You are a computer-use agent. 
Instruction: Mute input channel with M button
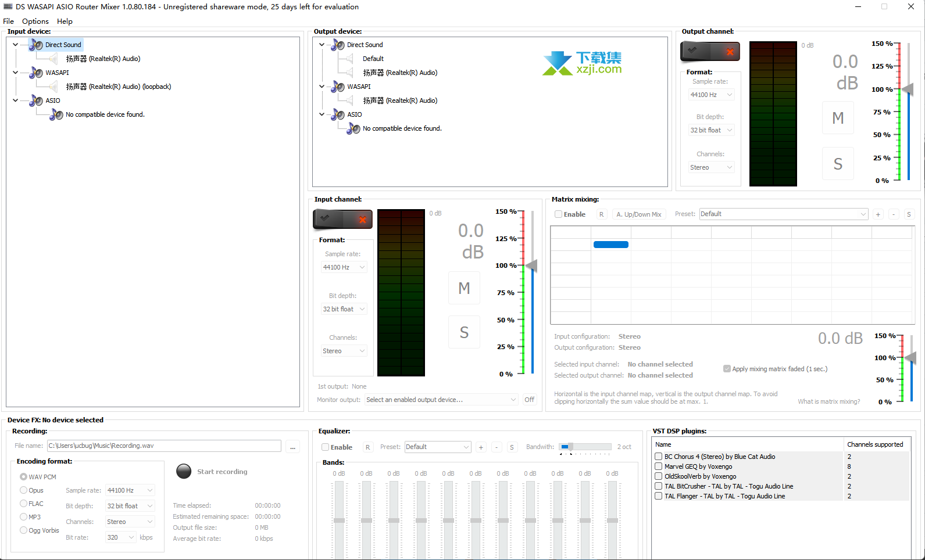464,288
